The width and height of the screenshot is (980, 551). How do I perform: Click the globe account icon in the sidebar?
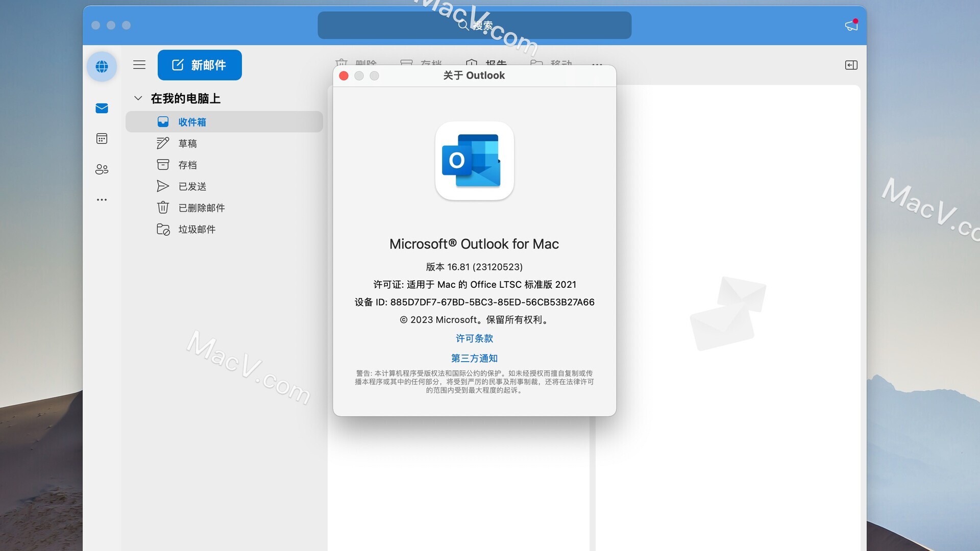click(x=102, y=66)
